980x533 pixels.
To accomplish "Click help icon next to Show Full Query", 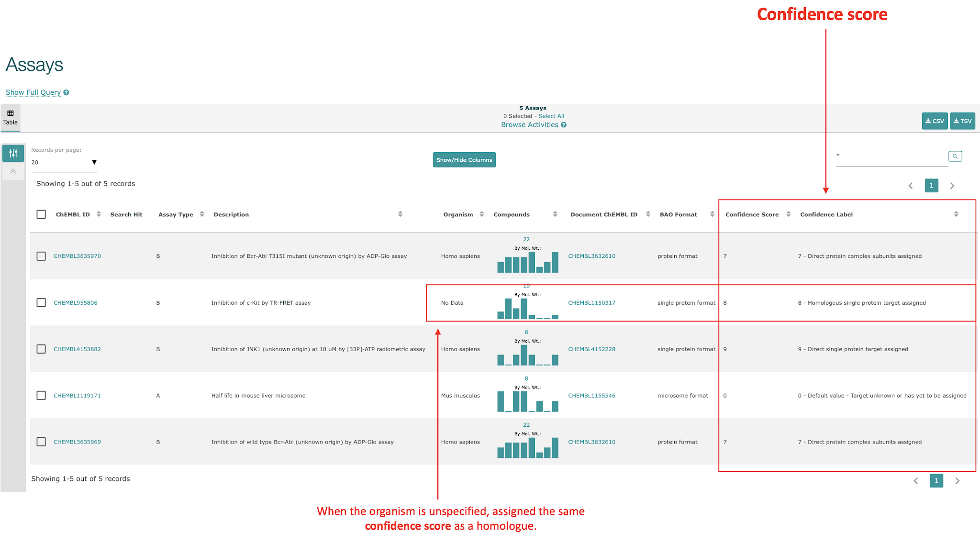I will tap(66, 93).
